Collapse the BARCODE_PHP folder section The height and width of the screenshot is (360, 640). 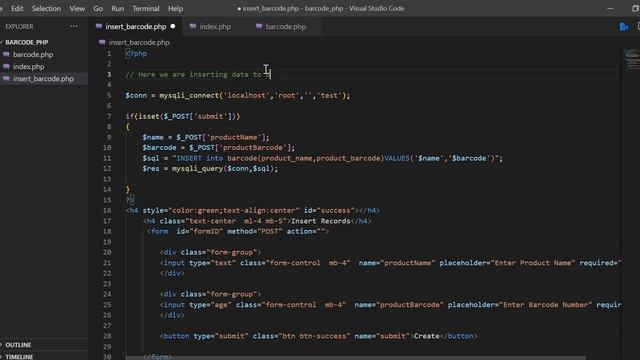pos(27,42)
